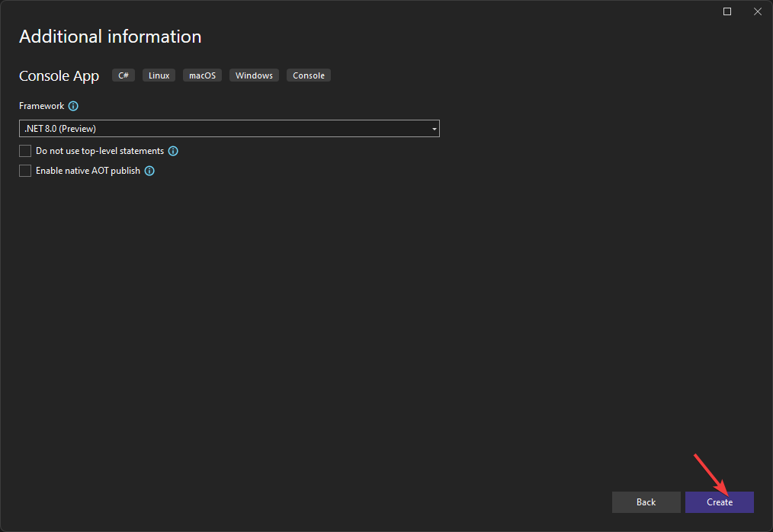Click the macOS platform tag
This screenshot has height=532, width=773.
[x=202, y=75]
